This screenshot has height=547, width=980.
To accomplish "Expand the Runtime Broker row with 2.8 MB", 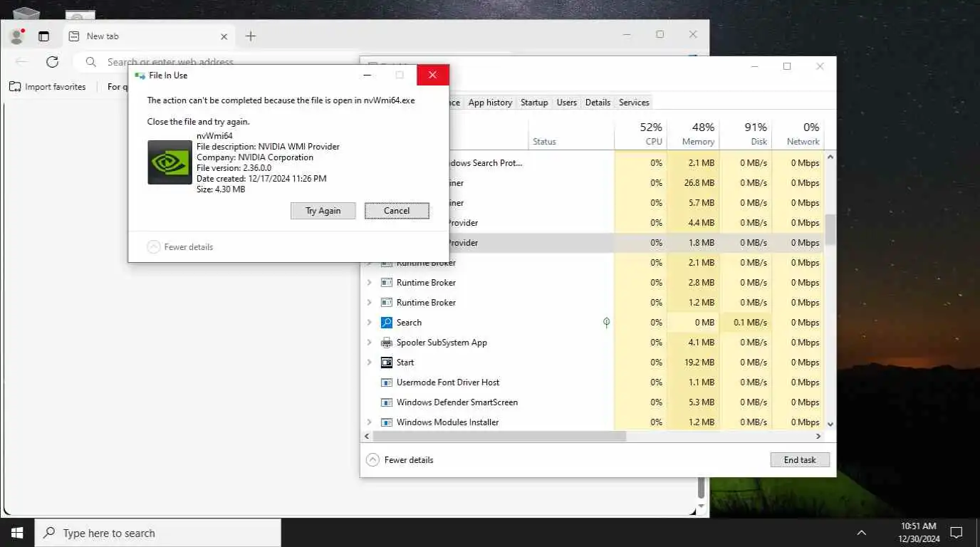I will [x=369, y=283].
